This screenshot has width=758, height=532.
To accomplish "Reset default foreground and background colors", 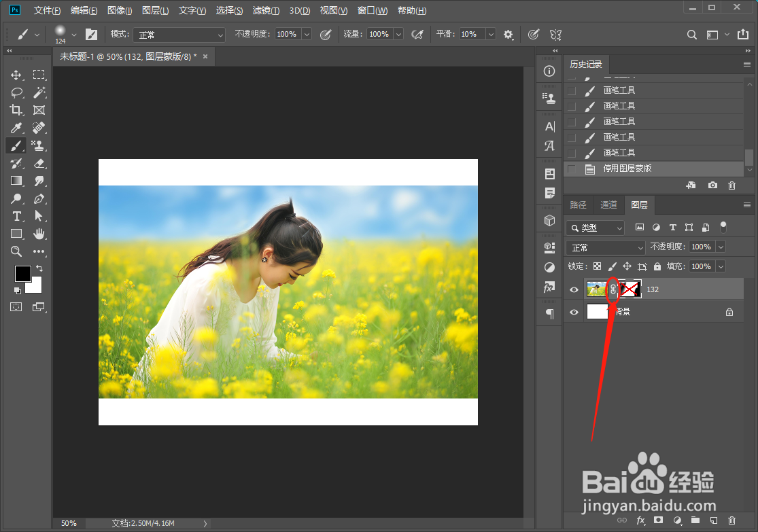I will coord(18,290).
